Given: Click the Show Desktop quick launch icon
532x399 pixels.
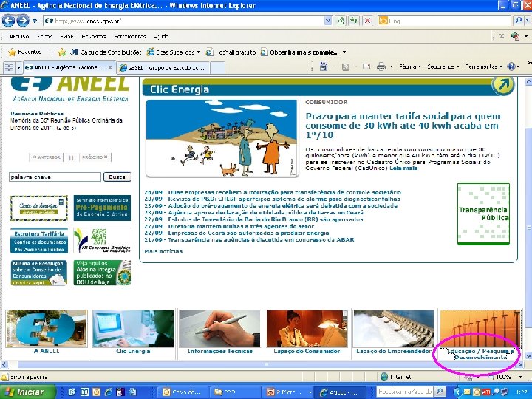Looking at the screenshot, I should pyautogui.click(x=72, y=392).
